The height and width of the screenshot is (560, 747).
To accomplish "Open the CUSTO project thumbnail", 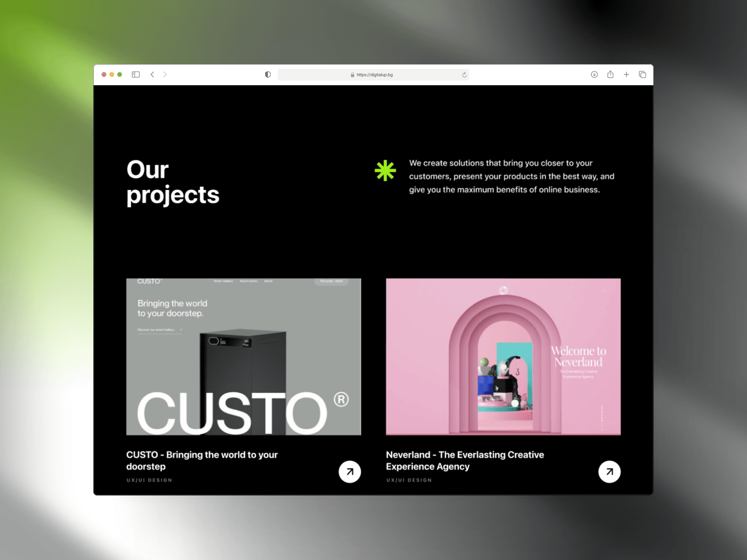I will coord(244,357).
